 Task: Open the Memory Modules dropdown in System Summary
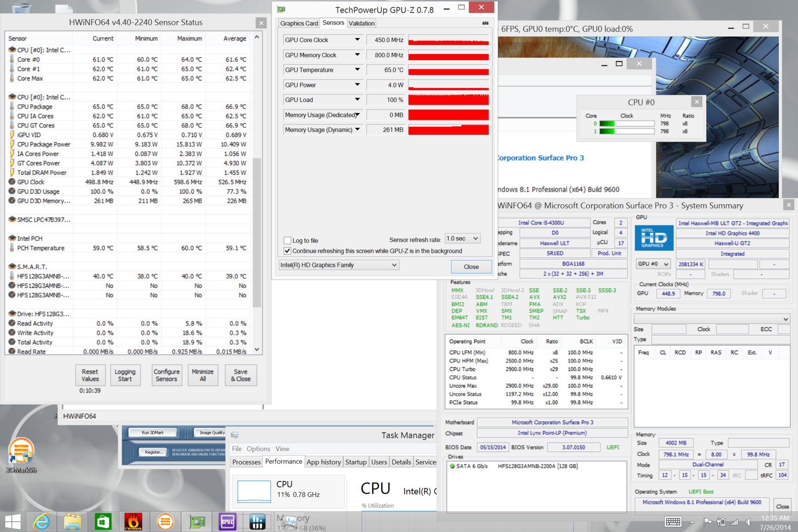coord(712,319)
